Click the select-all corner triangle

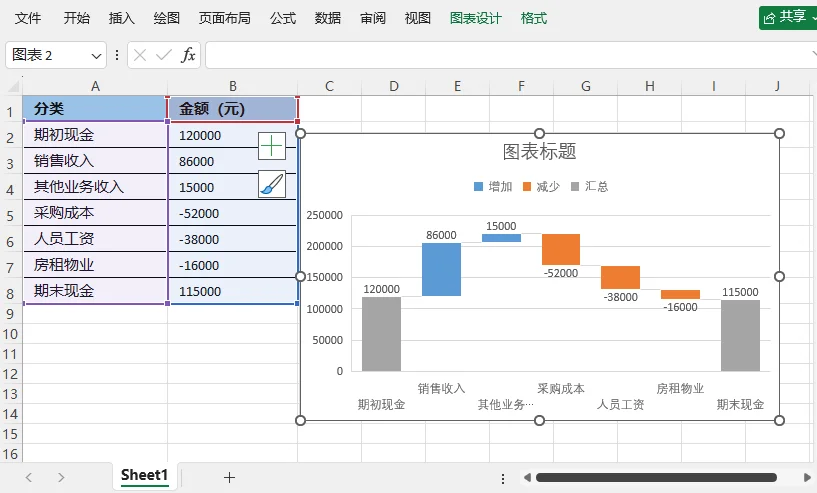click(x=14, y=86)
